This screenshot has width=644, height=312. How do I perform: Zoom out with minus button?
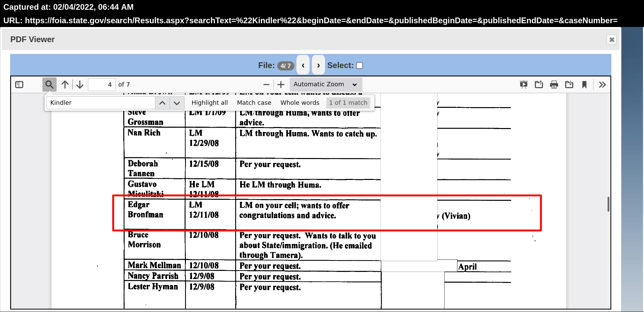[x=266, y=85]
